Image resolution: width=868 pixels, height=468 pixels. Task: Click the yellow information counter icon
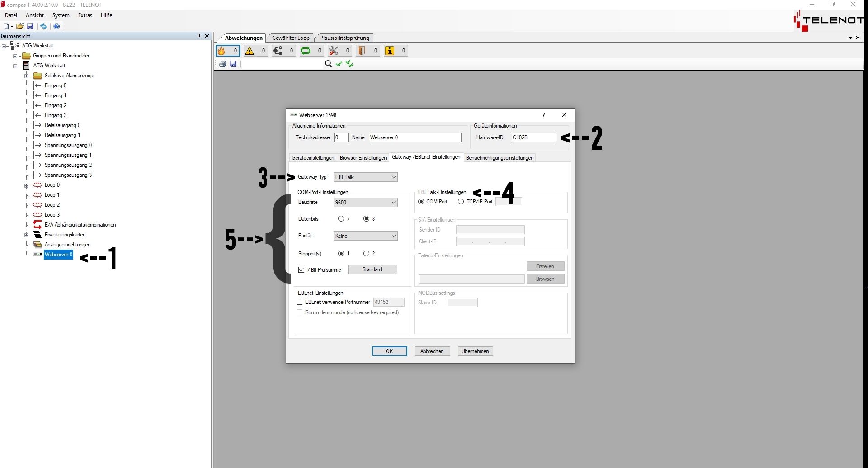390,51
